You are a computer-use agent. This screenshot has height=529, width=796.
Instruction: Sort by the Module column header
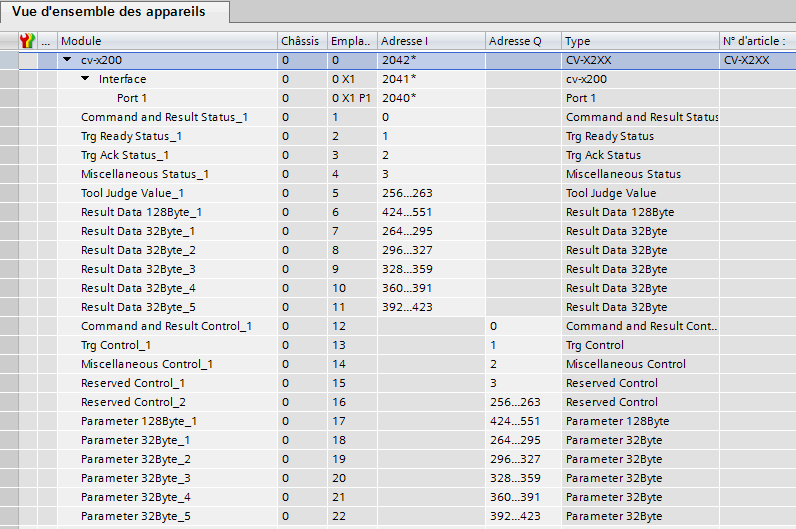pos(166,41)
